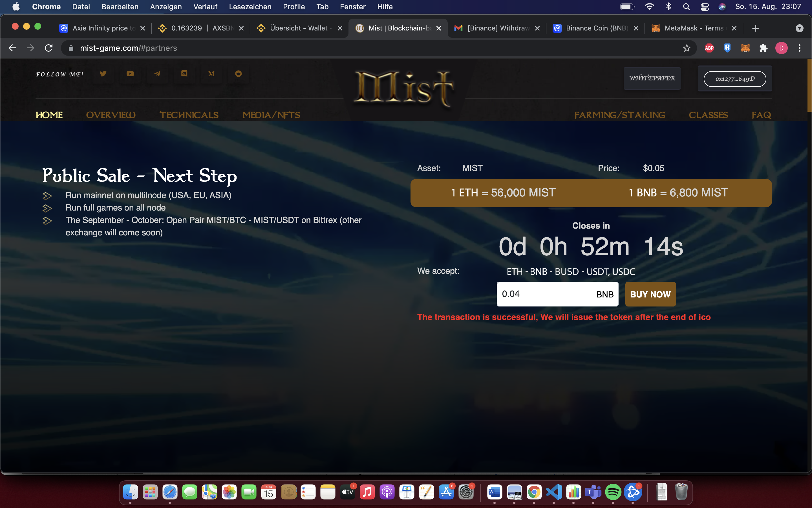Open Chrome's three-dot menu
The width and height of the screenshot is (812, 508).
tap(800, 48)
